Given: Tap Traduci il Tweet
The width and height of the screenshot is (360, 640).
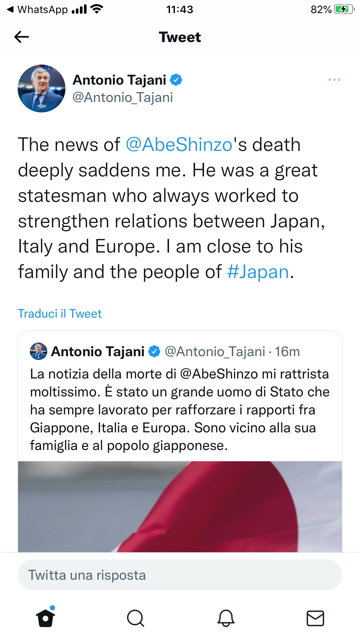Looking at the screenshot, I should (60, 313).
